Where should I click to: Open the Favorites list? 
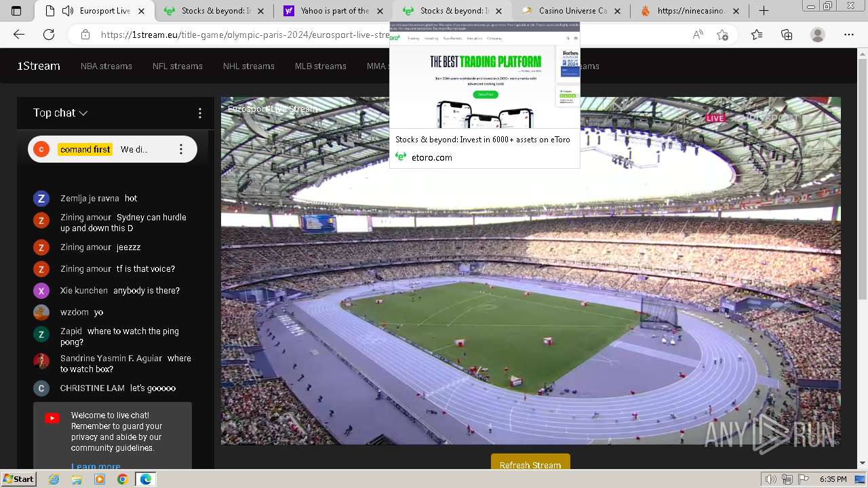[x=757, y=35]
